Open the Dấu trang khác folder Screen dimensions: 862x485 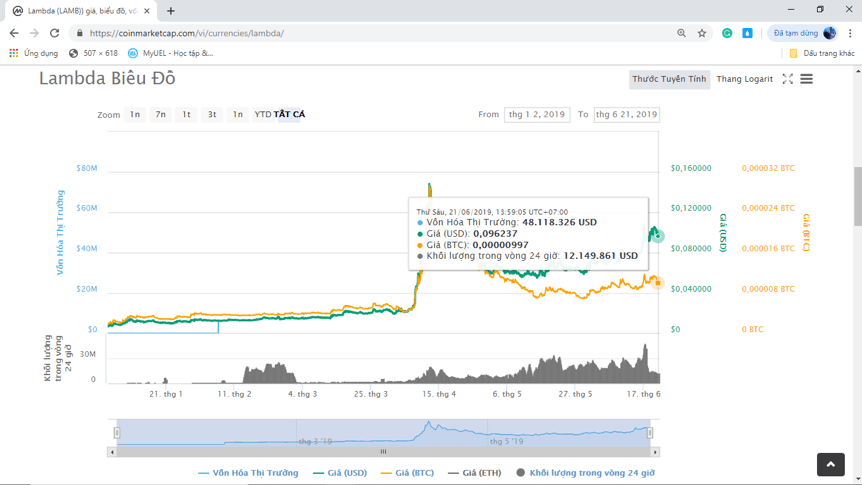click(822, 53)
